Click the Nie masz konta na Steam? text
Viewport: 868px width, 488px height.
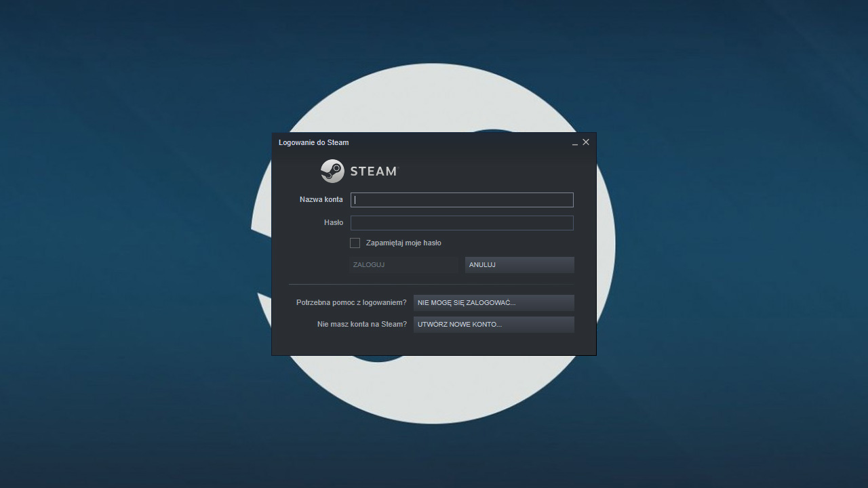(362, 324)
